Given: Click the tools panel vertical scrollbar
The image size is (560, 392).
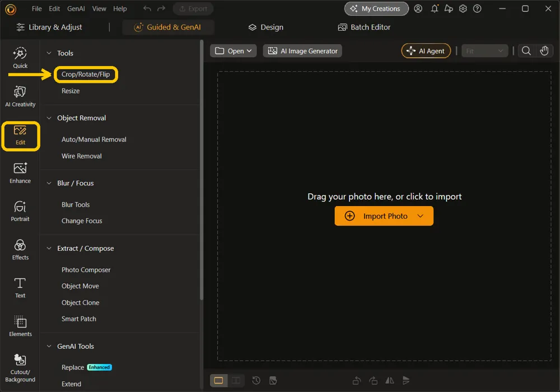Looking at the screenshot, I should click(202, 170).
